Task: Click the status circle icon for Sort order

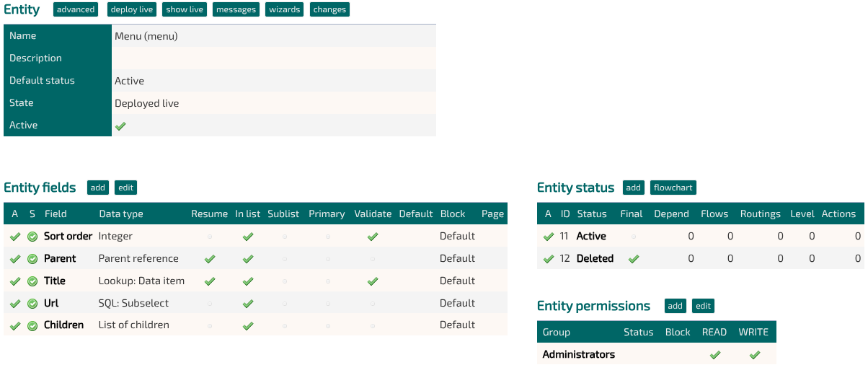Action: 32,237
